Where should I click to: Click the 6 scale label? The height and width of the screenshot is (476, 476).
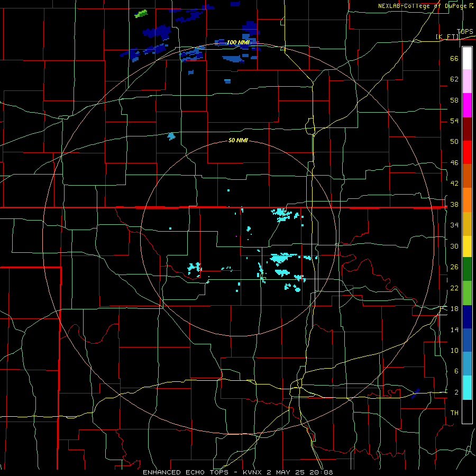(456, 371)
